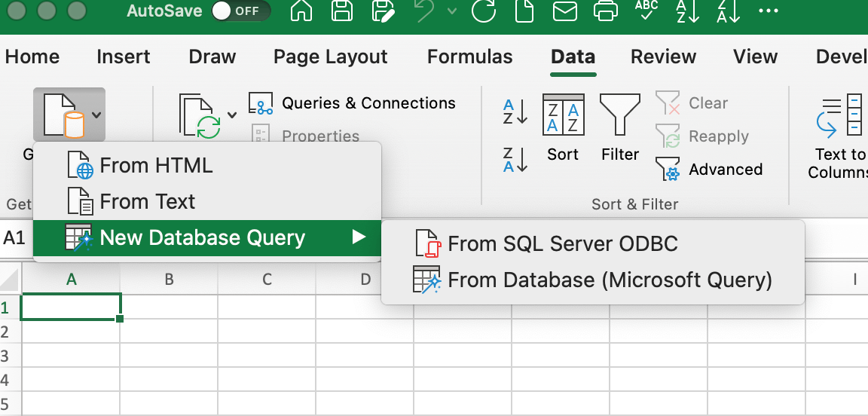Click the Redo circular arrow icon
Image resolution: width=868 pixels, height=416 pixels.
pos(483,11)
